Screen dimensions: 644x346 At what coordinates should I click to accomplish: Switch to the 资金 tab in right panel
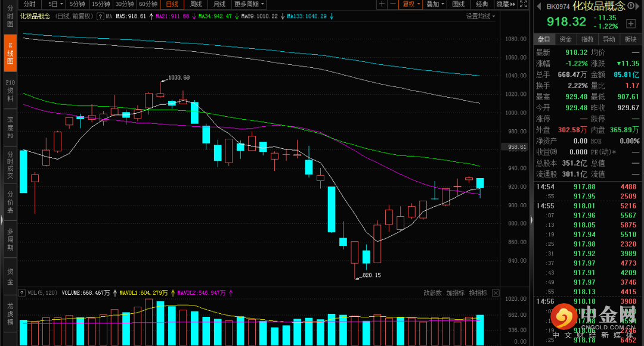[565, 39]
